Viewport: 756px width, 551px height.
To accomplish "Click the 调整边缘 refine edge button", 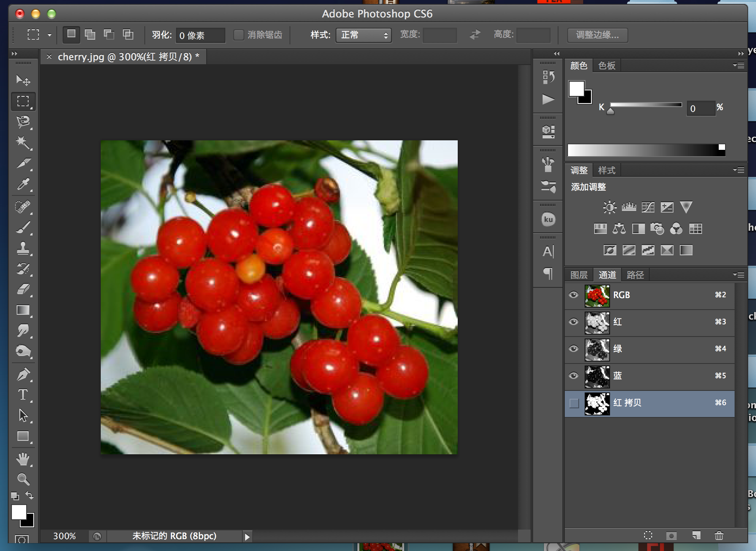I will (x=598, y=35).
